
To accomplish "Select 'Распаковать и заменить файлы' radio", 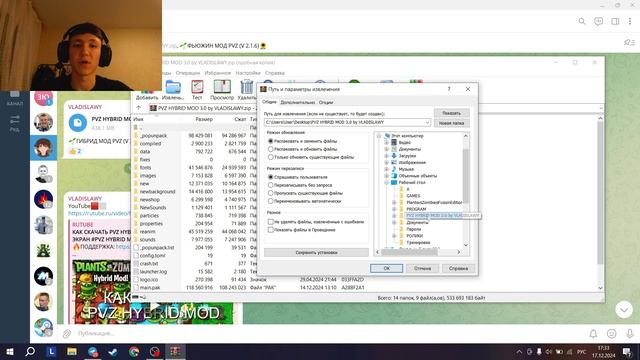I will coord(270,141).
